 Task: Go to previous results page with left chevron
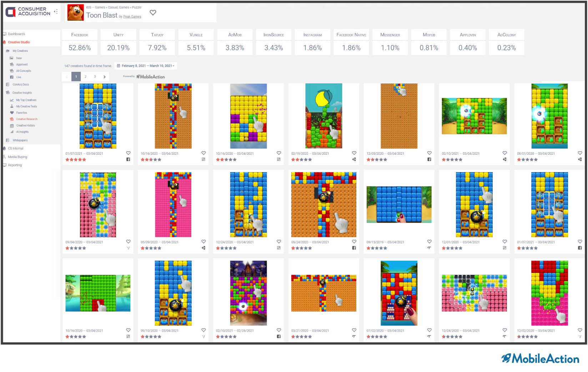point(66,76)
